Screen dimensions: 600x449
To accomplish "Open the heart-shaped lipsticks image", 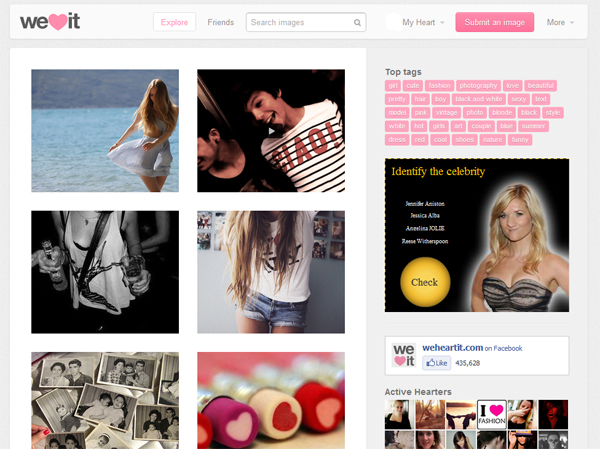I will point(271,400).
